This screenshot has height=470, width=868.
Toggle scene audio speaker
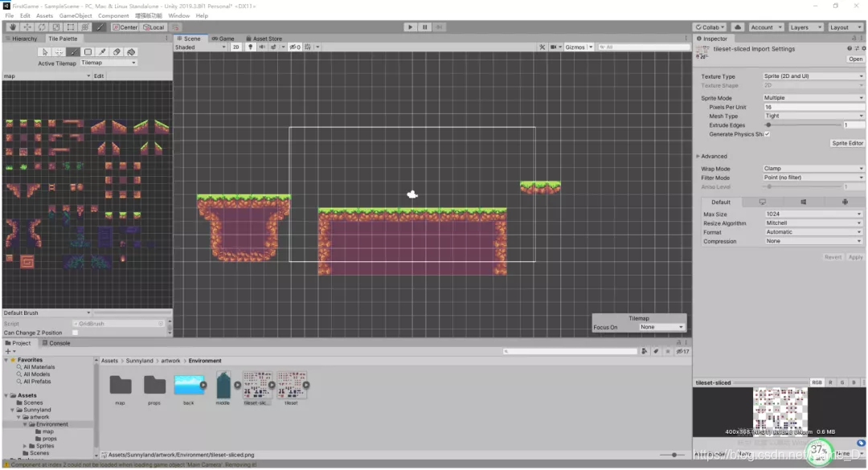(x=262, y=47)
